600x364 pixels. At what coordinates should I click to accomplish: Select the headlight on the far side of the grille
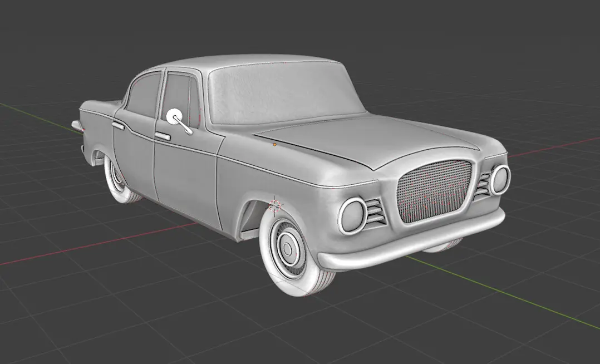click(x=500, y=180)
